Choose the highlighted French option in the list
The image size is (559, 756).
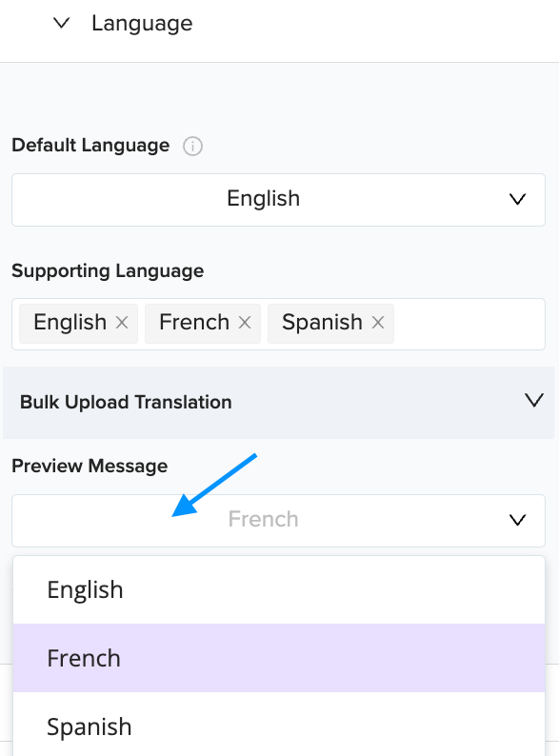(279, 658)
